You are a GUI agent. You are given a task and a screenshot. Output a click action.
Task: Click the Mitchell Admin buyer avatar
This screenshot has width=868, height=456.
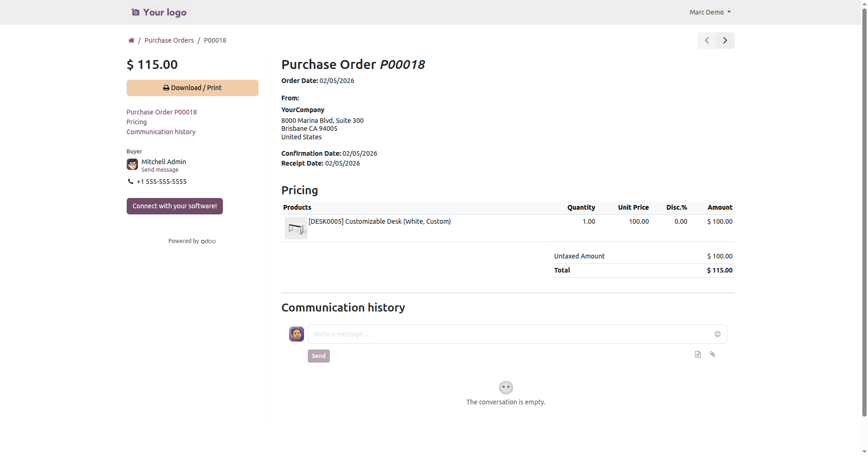click(x=132, y=164)
